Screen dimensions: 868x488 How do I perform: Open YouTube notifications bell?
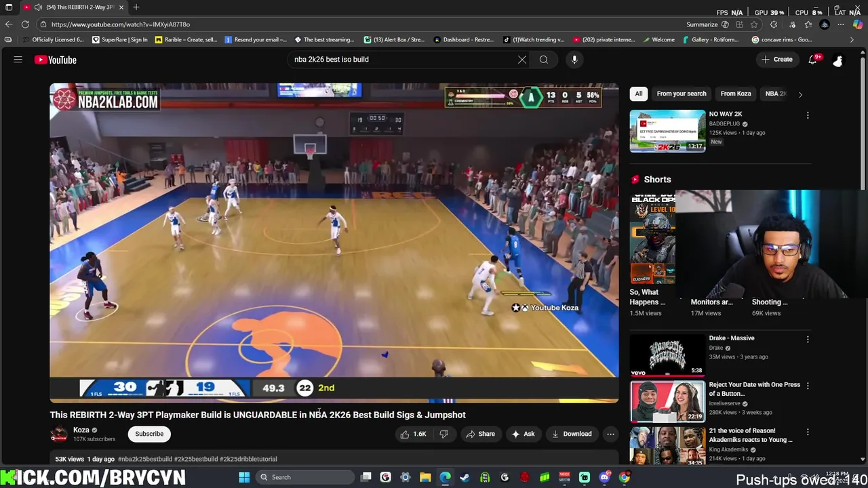[813, 60]
